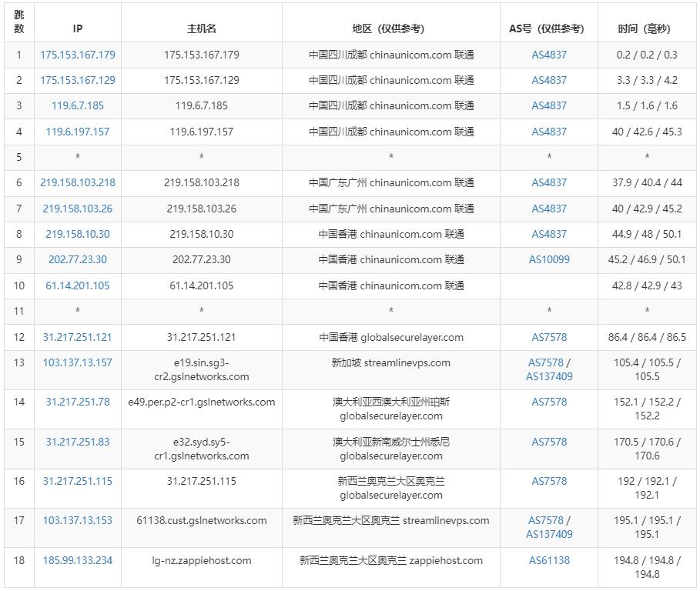Click the final hop IP 185.99.133.234
The width and height of the screenshot is (700, 591).
click(x=78, y=560)
